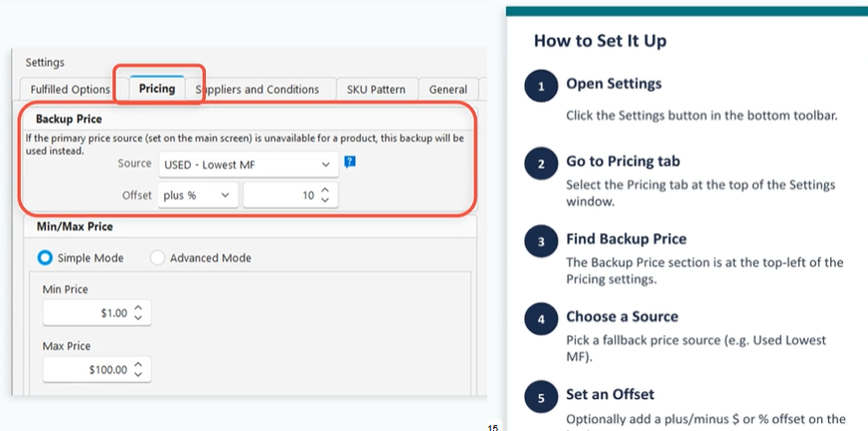The image size is (868, 431).
Task: Select the General tab
Action: click(x=447, y=90)
